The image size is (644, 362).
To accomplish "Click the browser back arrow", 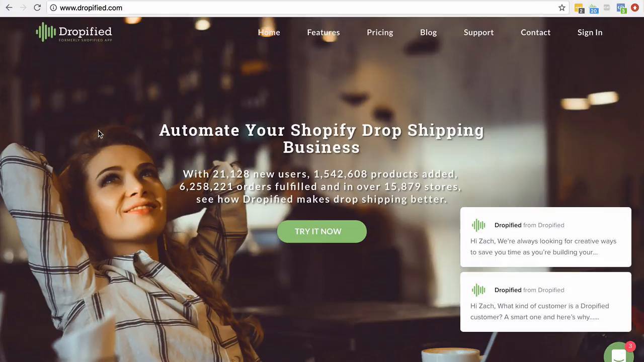I will pos(9,8).
